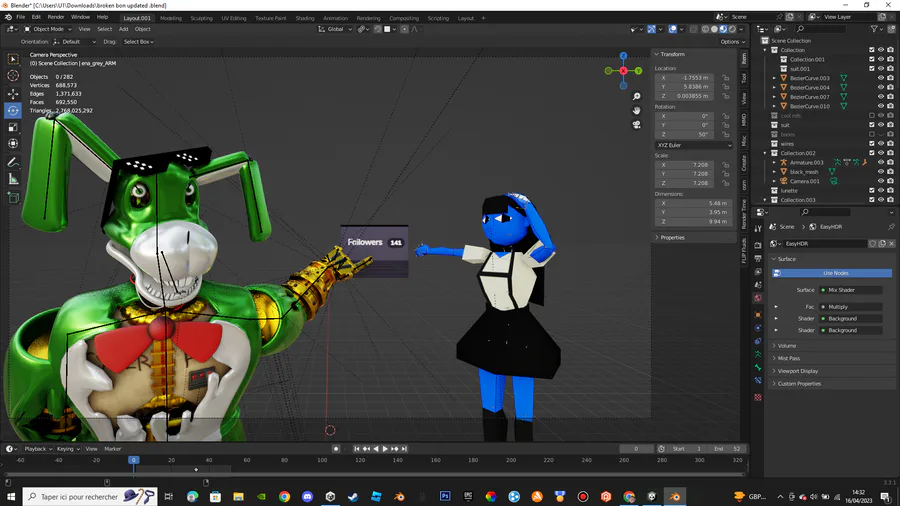Open the viewport Options button
The image size is (900, 506).
(732, 42)
